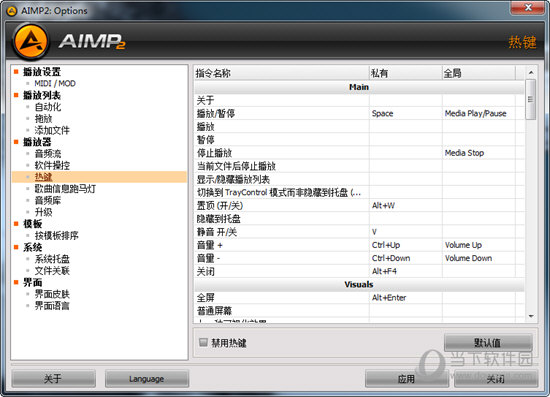
Task: Select the 音量 - row
Action: tap(359, 258)
